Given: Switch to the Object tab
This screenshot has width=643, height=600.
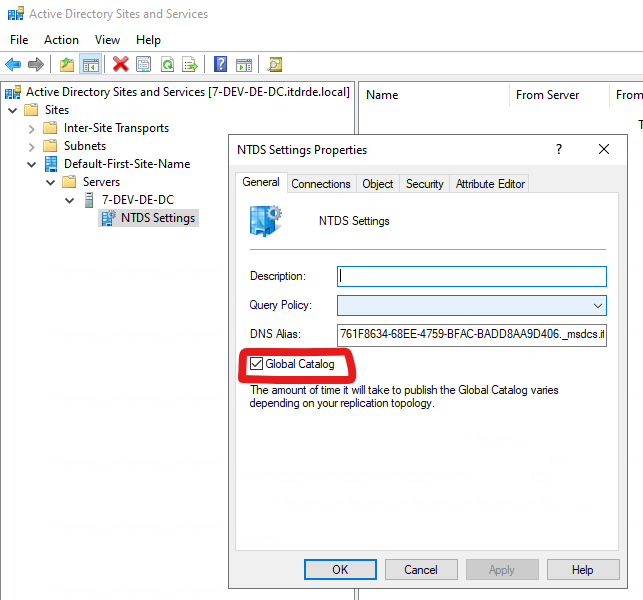Looking at the screenshot, I should (377, 184).
